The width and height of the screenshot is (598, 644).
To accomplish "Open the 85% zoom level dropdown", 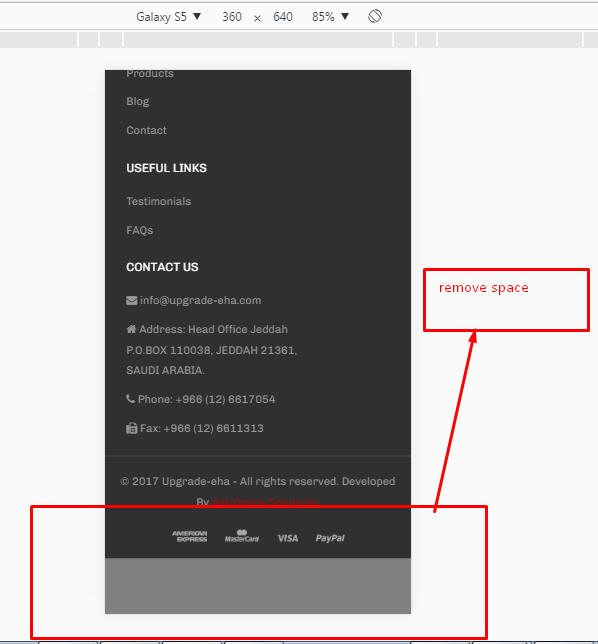I will (x=330, y=17).
